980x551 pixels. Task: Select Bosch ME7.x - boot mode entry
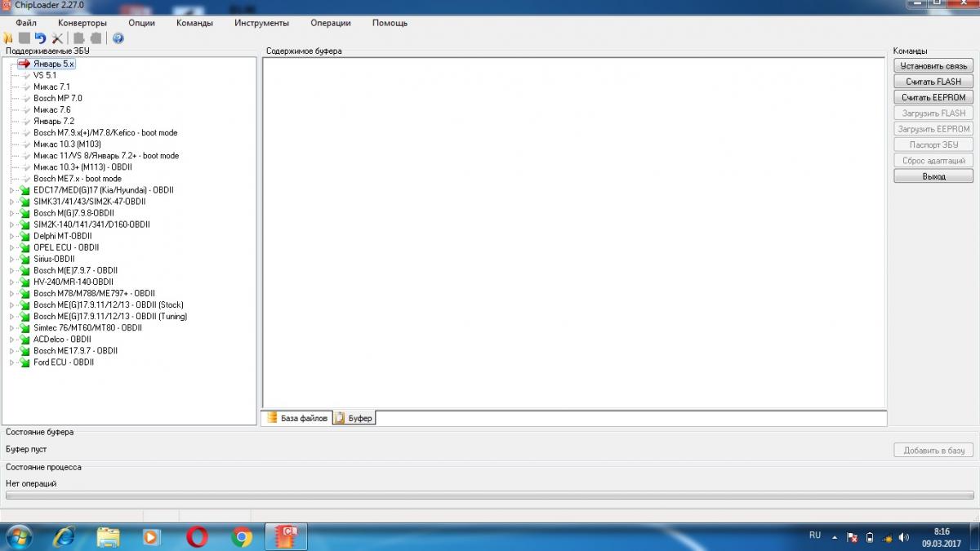pos(78,178)
